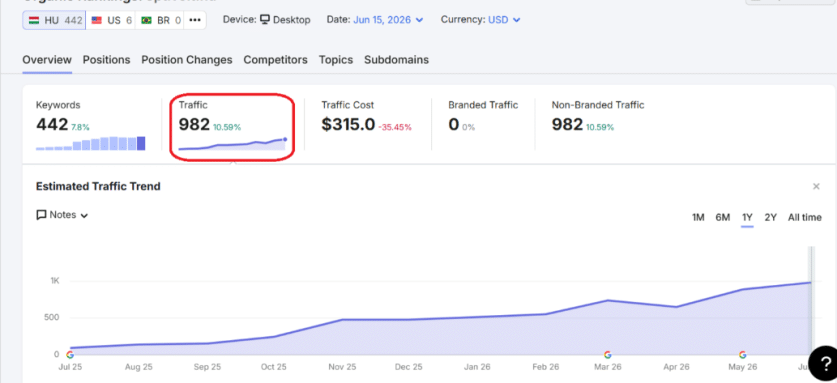Viewport: 837px width, 383px height.
Task: Set chart range to 1Y
Action: pyautogui.click(x=747, y=217)
